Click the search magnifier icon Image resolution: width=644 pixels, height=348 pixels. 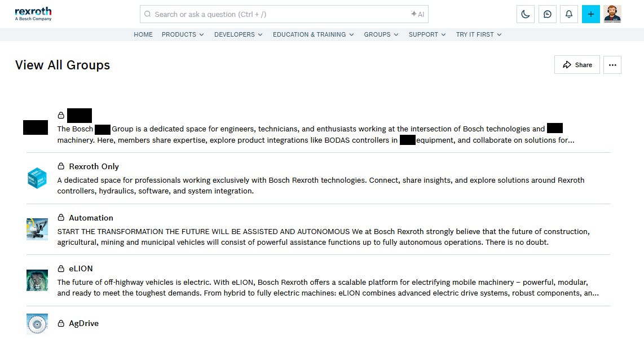(x=147, y=14)
